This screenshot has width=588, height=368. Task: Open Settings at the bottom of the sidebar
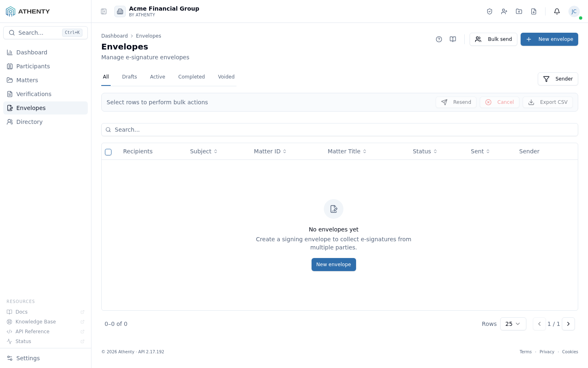point(45,358)
